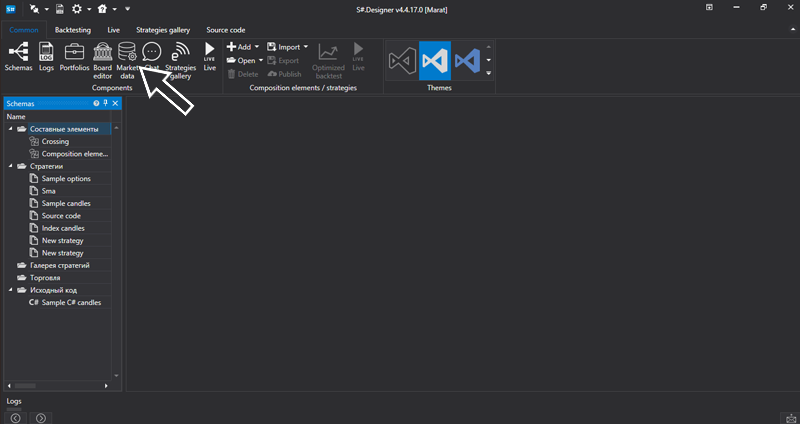Click the Open button in ribbon
The width and height of the screenshot is (800, 424).
245,60
